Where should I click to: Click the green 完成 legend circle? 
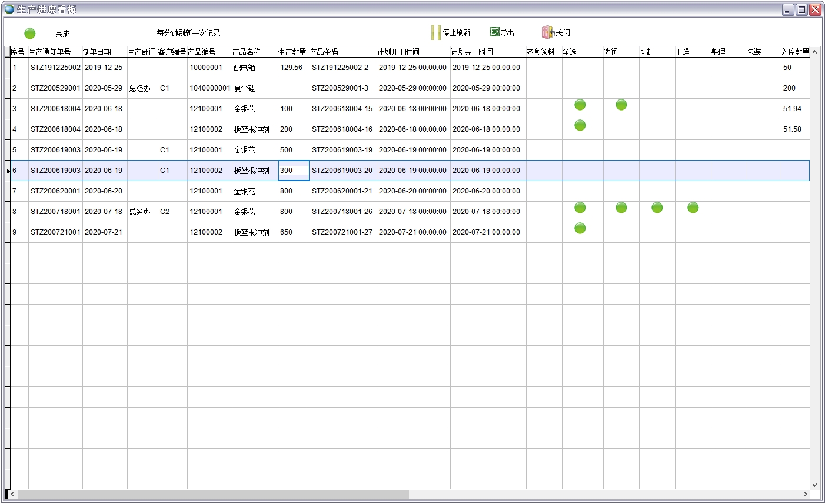tap(30, 34)
